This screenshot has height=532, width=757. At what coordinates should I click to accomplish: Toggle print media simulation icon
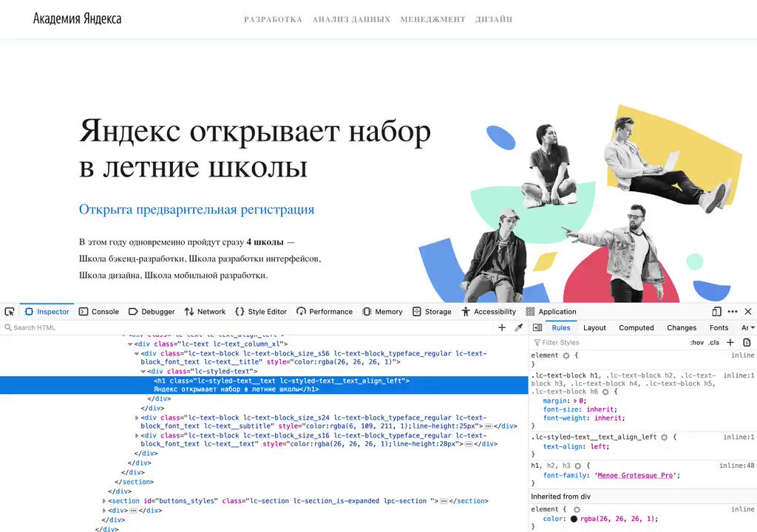[x=747, y=342]
